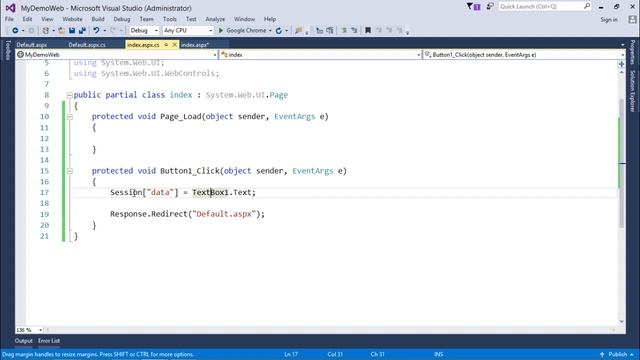The image size is (640, 360).
Task: Switch to the index.aspx* tab
Action: (x=195, y=45)
